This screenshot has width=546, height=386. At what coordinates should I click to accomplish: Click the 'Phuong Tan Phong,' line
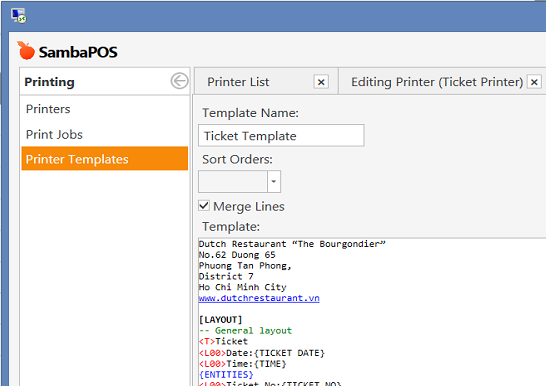pyautogui.click(x=245, y=266)
